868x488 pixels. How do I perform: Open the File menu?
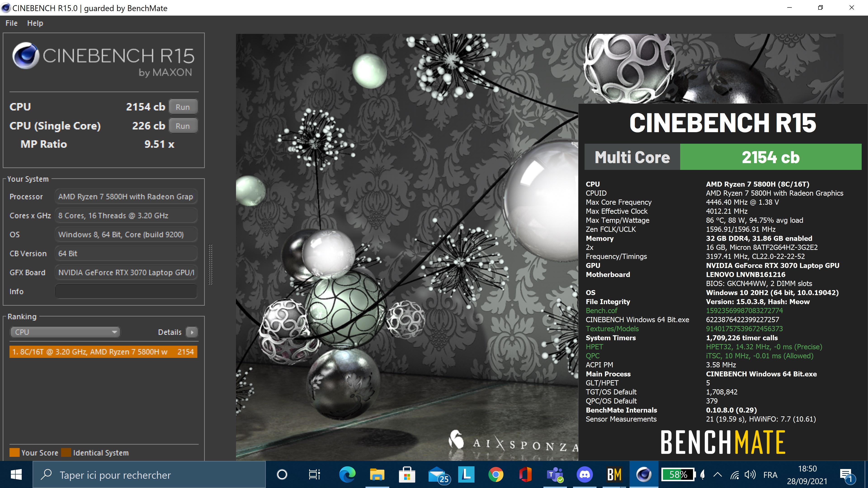tap(12, 23)
